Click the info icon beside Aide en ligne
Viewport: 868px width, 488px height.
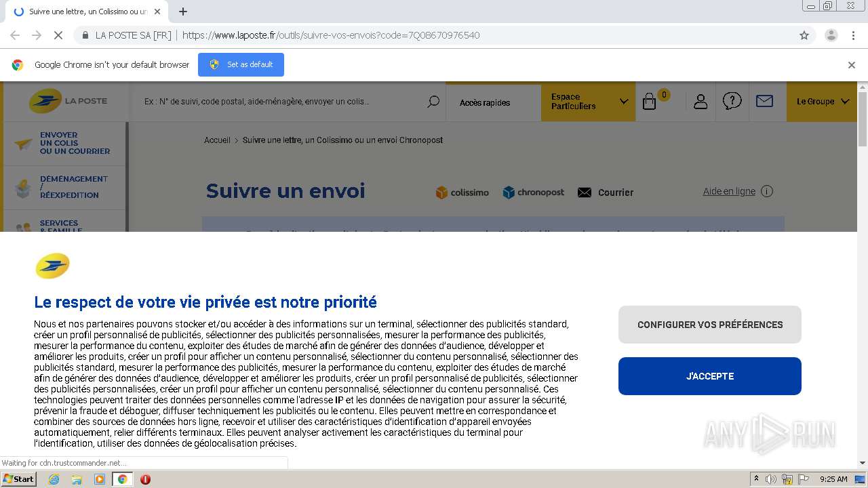(x=767, y=191)
